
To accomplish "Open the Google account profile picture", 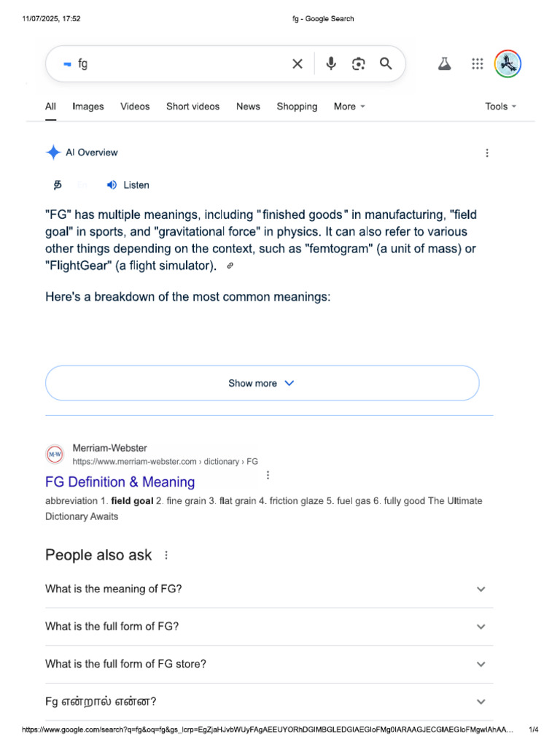I will pos(507,64).
